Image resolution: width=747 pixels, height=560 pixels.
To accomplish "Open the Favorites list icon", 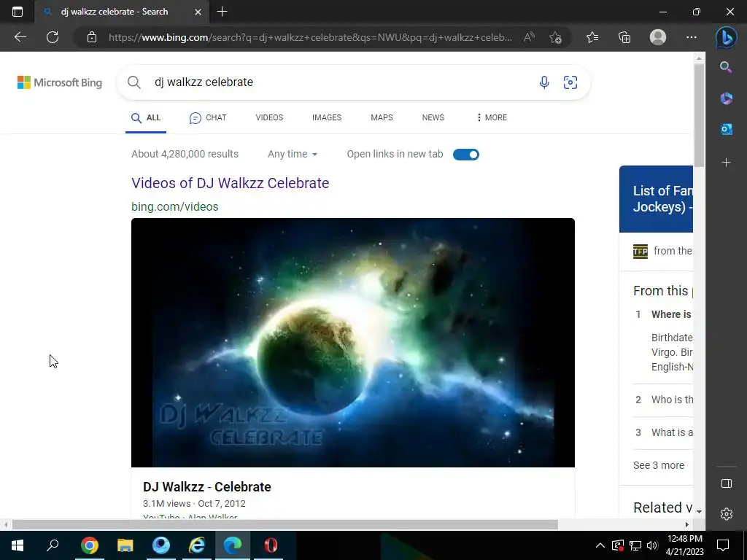I will point(592,37).
